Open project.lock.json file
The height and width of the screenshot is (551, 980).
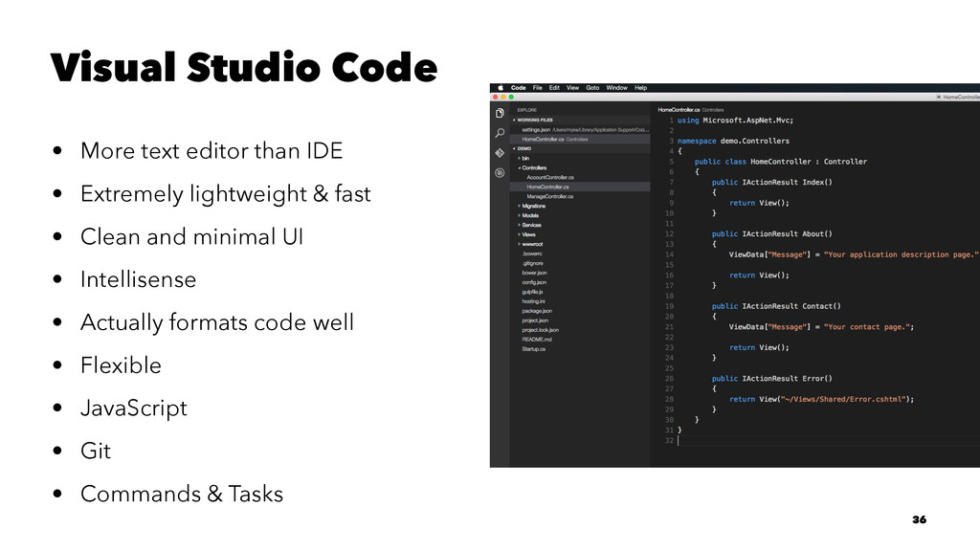tap(541, 330)
